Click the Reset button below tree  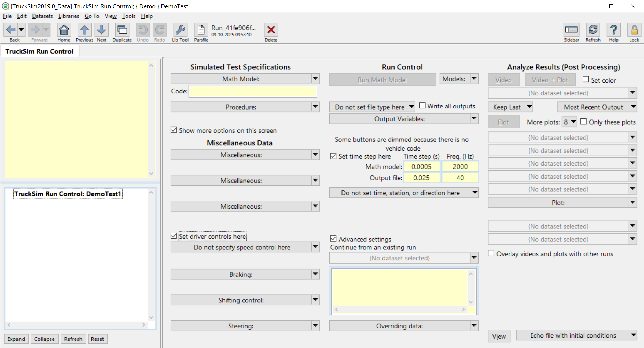(97, 339)
